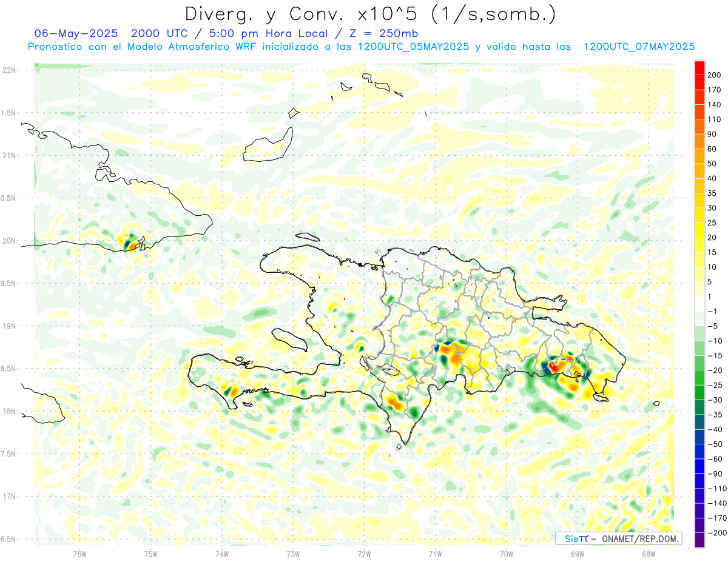Image resolution: width=728 pixels, height=562 pixels.
Task: Click the '2000 UTC' time label
Action: 161,33
